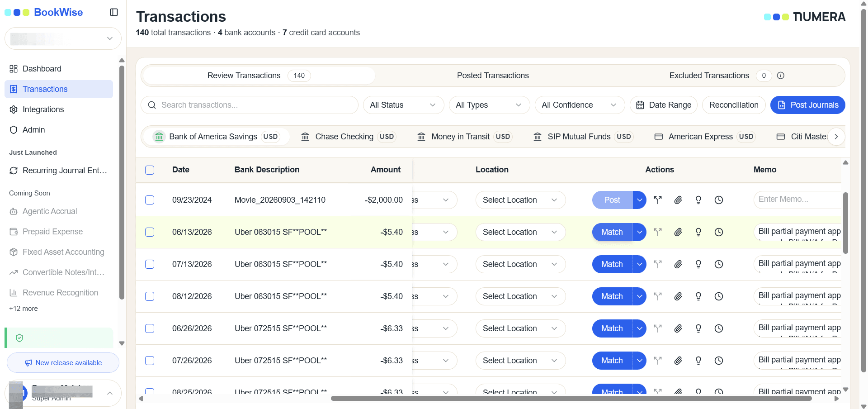Click the attachment paperclip in the 06/13/2026 row
This screenshot has width=868, height=409.
pos(678,232)
